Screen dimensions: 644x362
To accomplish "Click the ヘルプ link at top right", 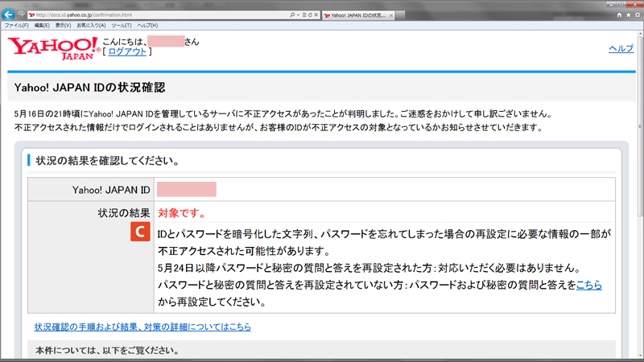I will pyautogui.click(x=621, y=48).
